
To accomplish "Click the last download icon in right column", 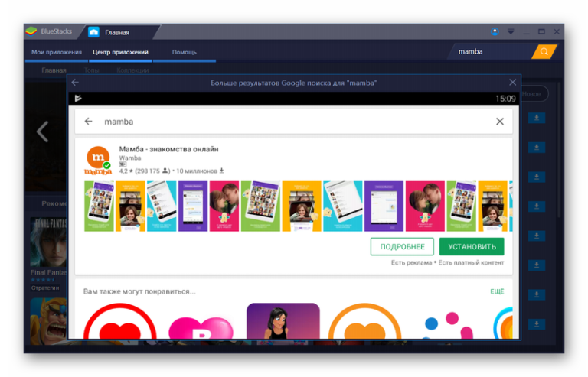I will click(x=537, y=324).
